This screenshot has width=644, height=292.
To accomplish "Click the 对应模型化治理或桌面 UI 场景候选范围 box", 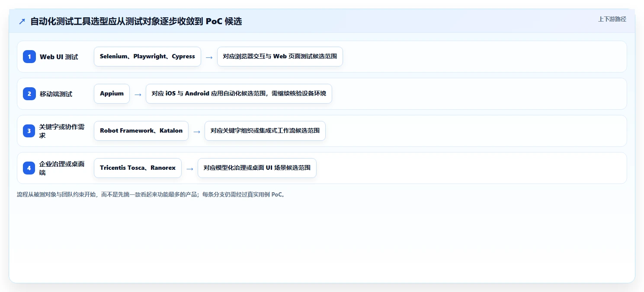I will pos(257,168).
